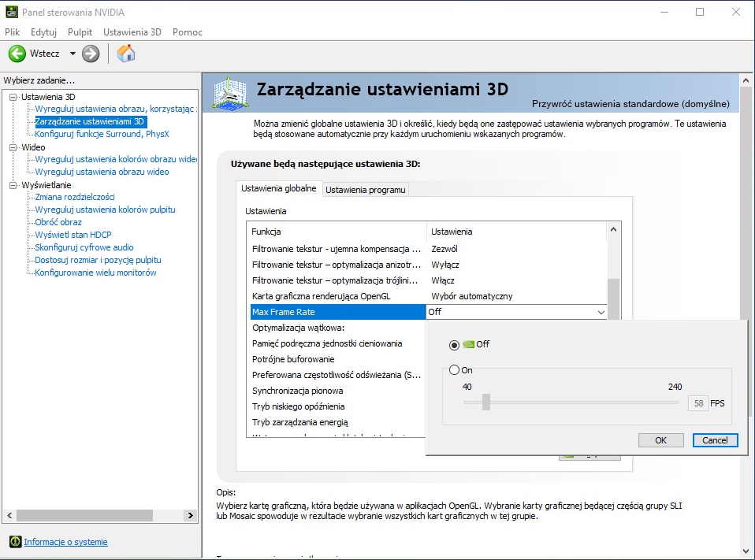The width and height of the screenshot is (755, 560).
Task: Click Przywróć ustawienia standardowe link
Action: coord(630,104)
